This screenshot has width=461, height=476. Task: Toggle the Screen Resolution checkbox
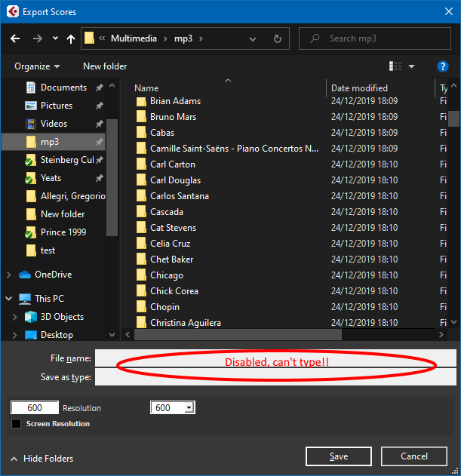click(x=16, y=423)
